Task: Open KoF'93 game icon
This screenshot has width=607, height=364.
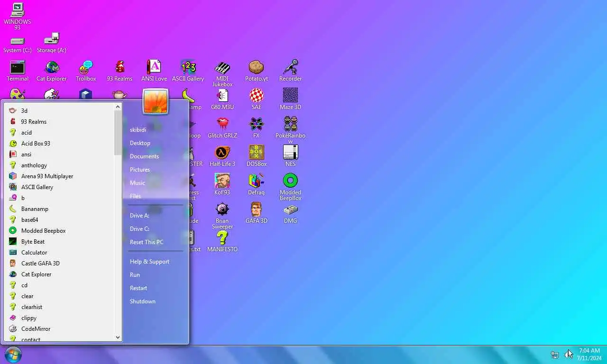Action: coord(222,184)
